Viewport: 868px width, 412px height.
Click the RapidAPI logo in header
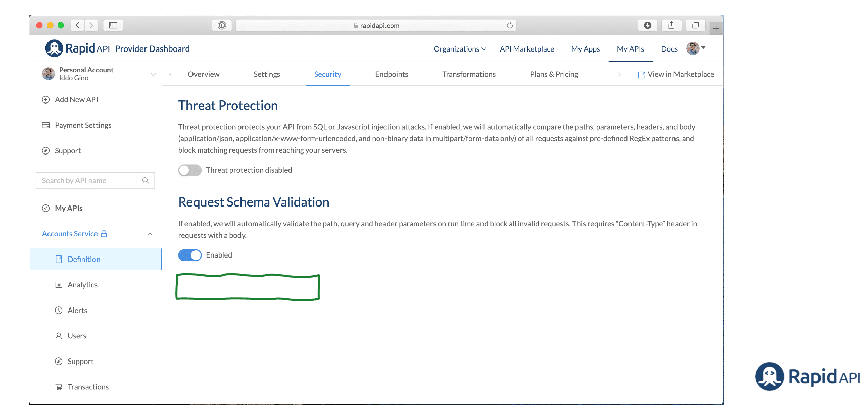77,48
